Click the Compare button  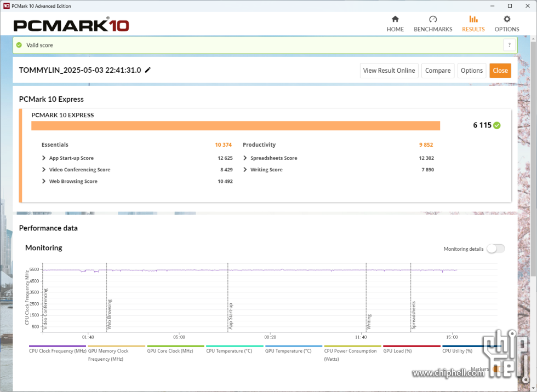(x=438, y=71)
